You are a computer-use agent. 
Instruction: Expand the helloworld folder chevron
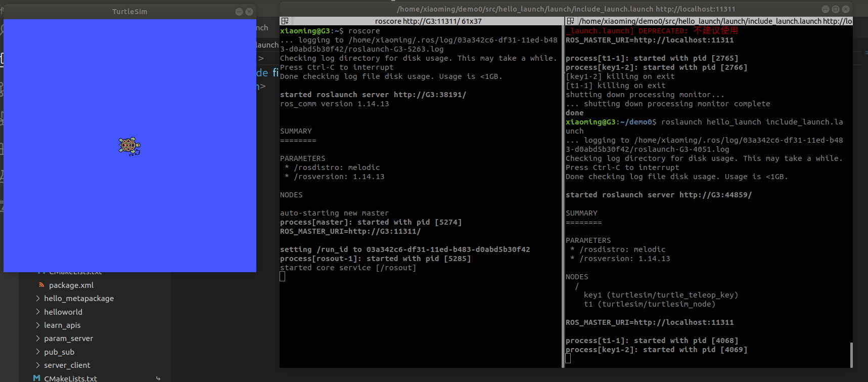pyautogui.click(x=38, y=312)
